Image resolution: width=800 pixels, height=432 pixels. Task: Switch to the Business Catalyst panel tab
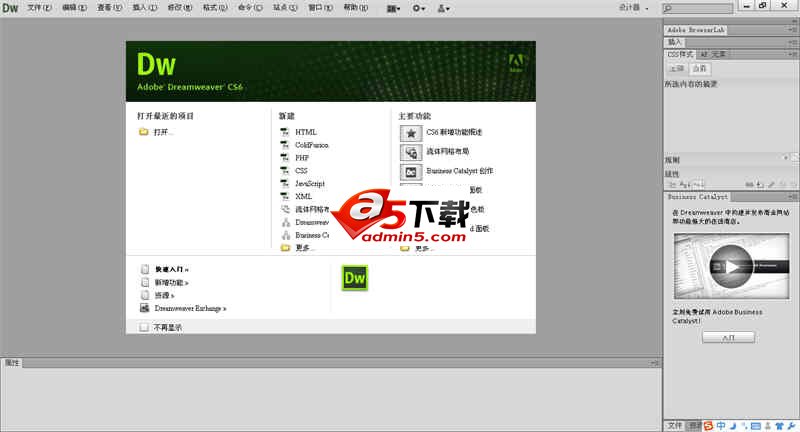pyautogui.click(x=697, y=196)
